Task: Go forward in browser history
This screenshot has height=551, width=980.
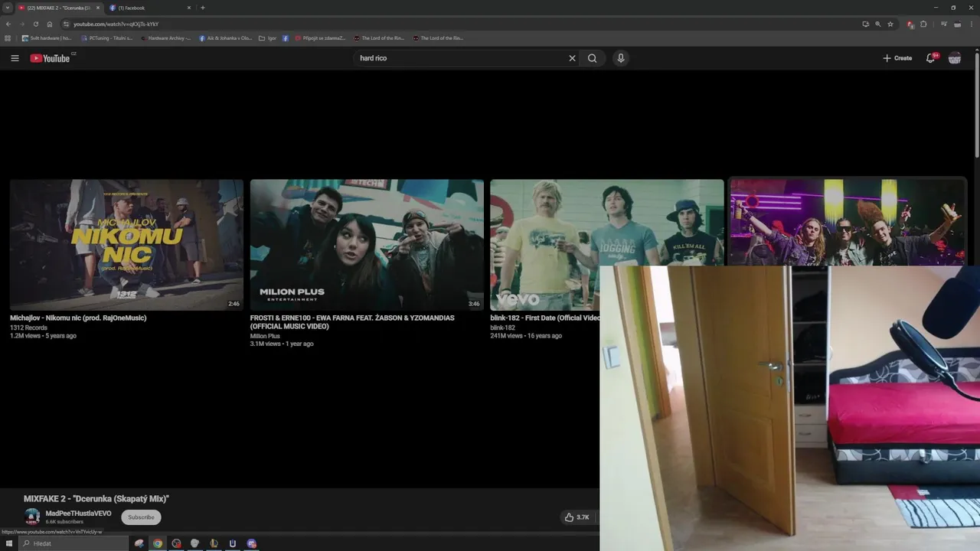Action: click(x=22, y=24)
